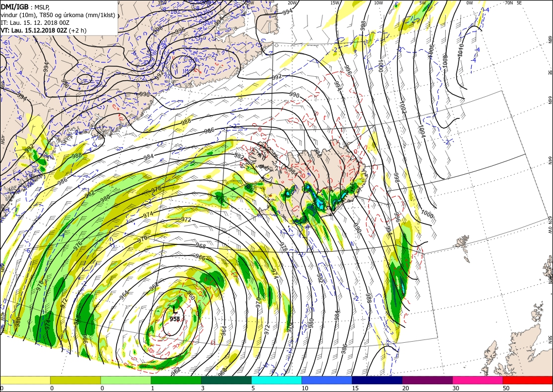Click the '1002' isobar label
Screen dimensions: 553x392
403,107
